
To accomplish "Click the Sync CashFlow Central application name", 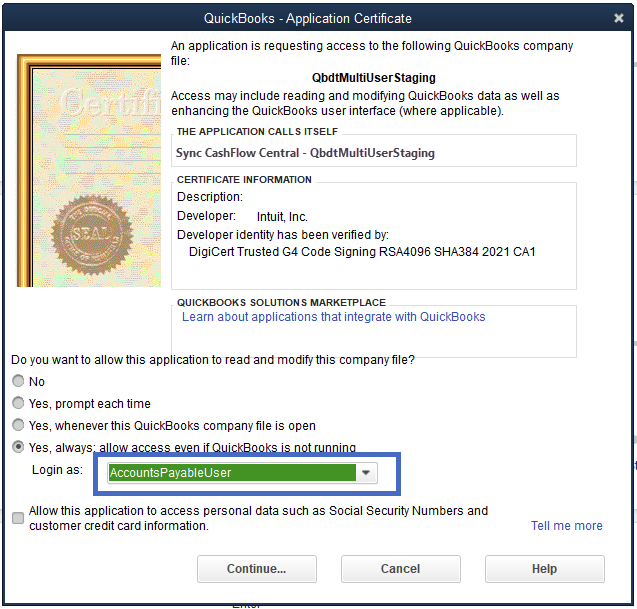I will [305, 153].
